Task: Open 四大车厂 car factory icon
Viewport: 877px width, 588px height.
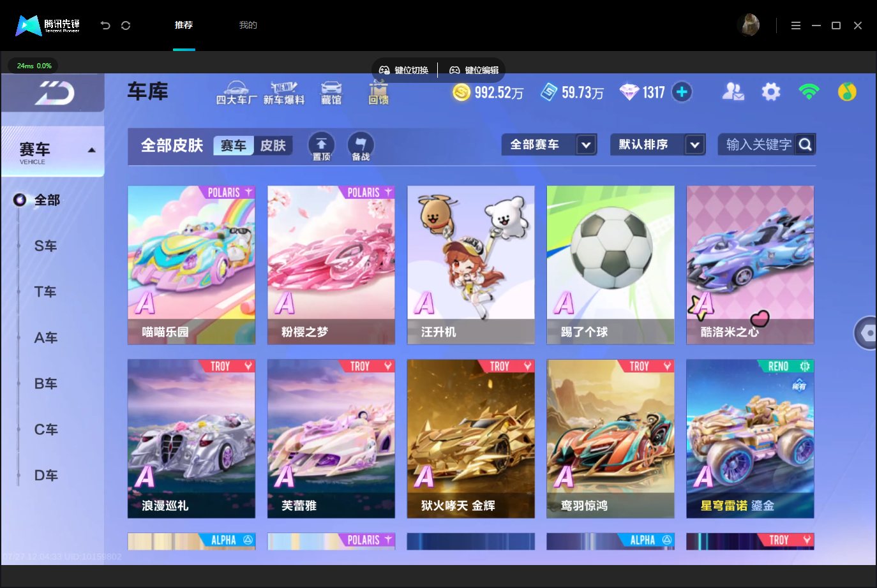Action: tap(236, 92)
